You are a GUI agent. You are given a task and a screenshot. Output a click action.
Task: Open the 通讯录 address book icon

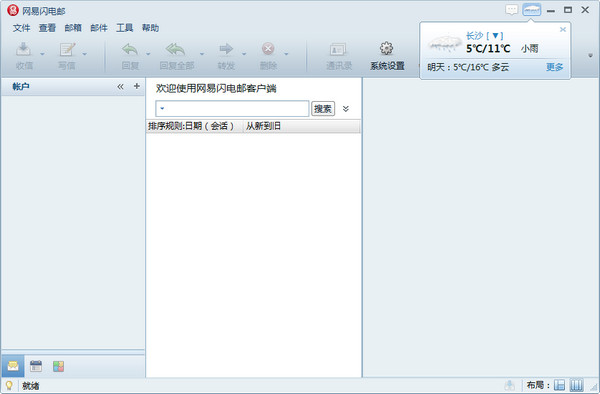[x=338, y=49]
